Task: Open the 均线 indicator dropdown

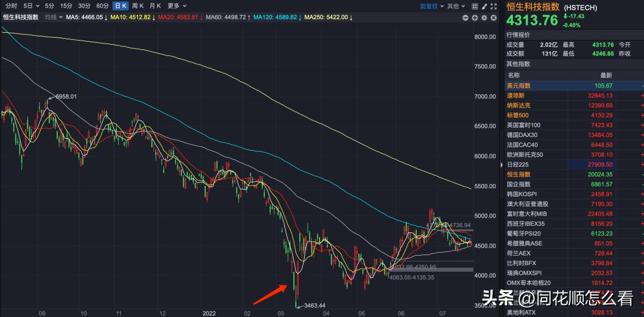Action: coord(54,17)
